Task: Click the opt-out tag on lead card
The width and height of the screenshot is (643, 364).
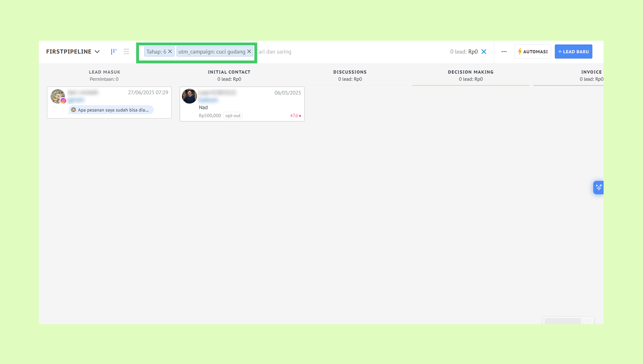Action: pos(233,116)
